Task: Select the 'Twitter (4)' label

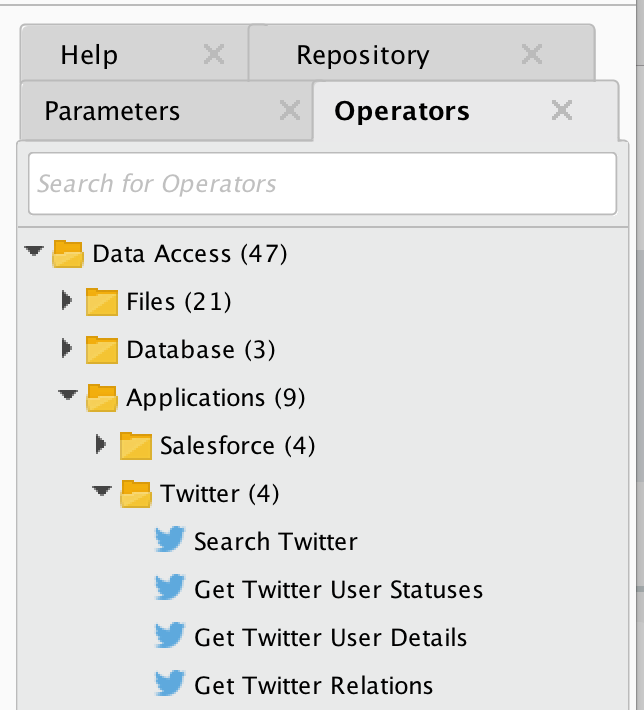Action: (x=220, y=494)
